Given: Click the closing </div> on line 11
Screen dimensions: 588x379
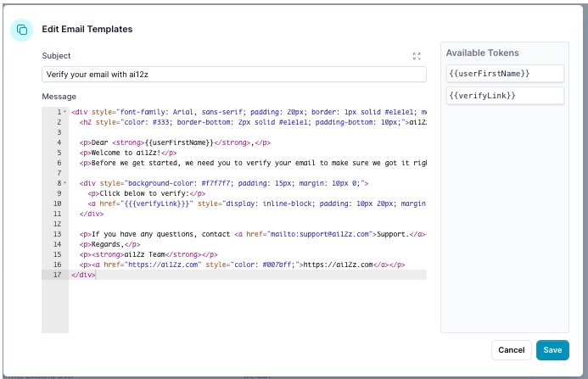Looking at the screenshot, I should point(92,214).
